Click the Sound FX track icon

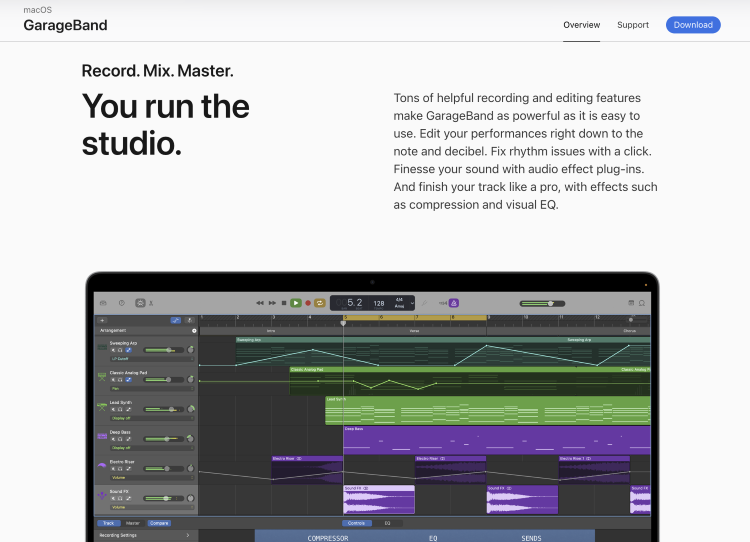coord(102,496)
